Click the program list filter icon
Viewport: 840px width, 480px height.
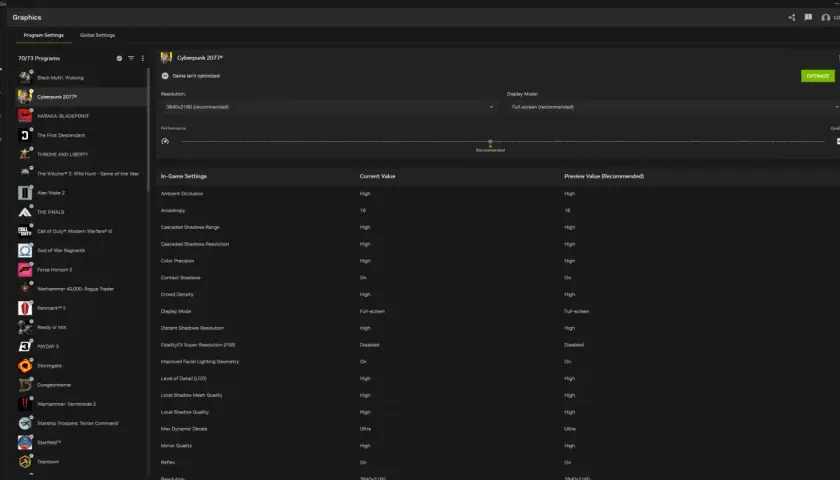[x=131, y=58]
